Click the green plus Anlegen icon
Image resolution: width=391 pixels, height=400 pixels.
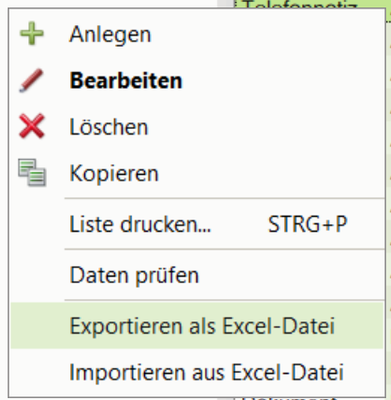click(x=32, y=33)
